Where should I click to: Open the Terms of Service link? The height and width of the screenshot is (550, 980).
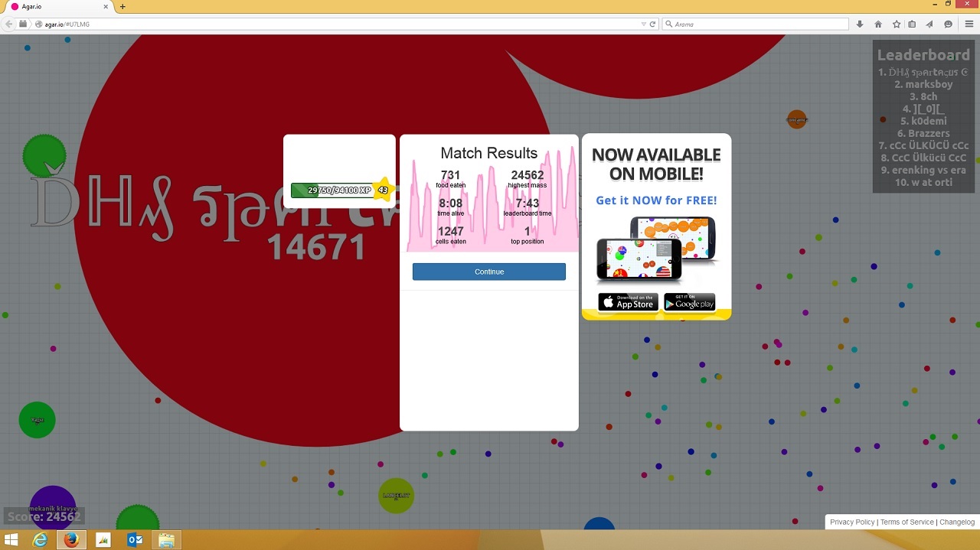[906, 522]
